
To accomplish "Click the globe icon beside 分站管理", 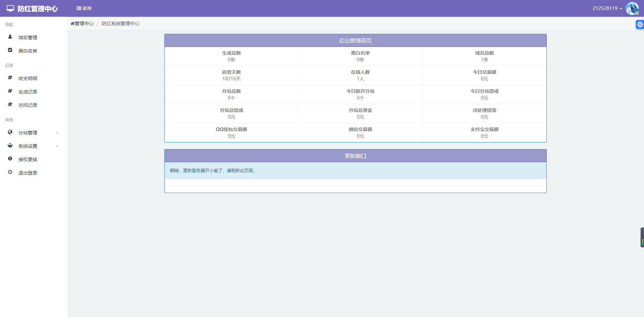I will (x=10, y=132).
